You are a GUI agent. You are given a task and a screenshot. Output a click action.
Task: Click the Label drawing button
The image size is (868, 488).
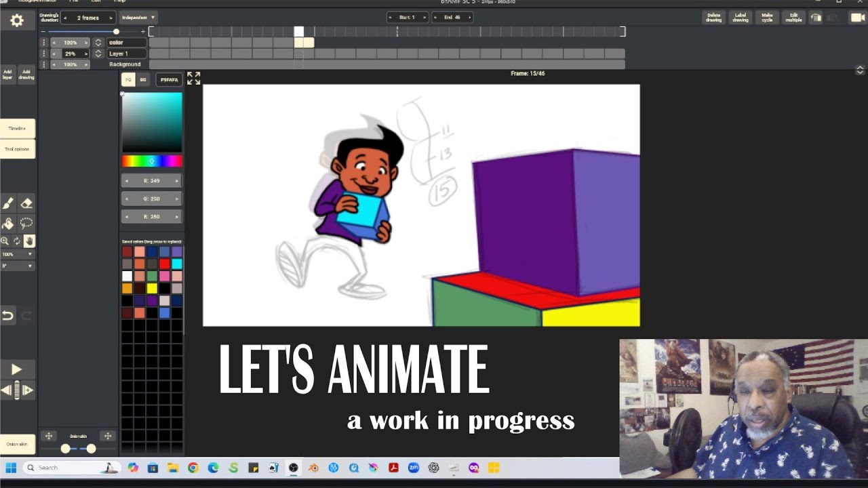[741, 18]
